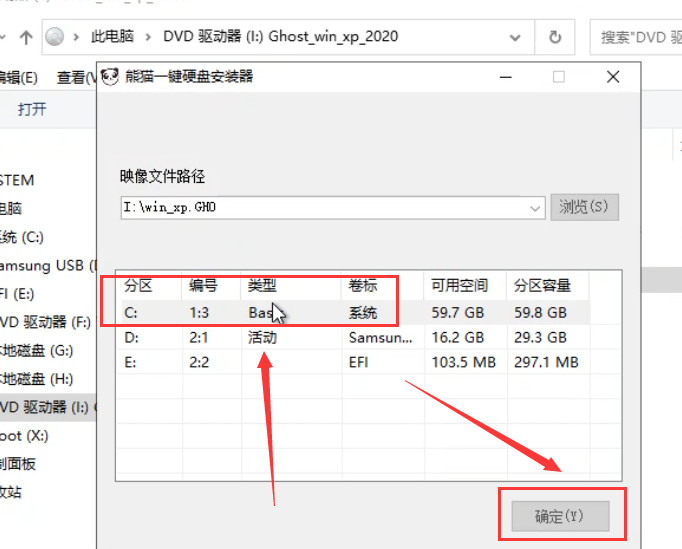Click the 59.7 GB free space cell
Viewport: 682px width, 549px height.
458,313
